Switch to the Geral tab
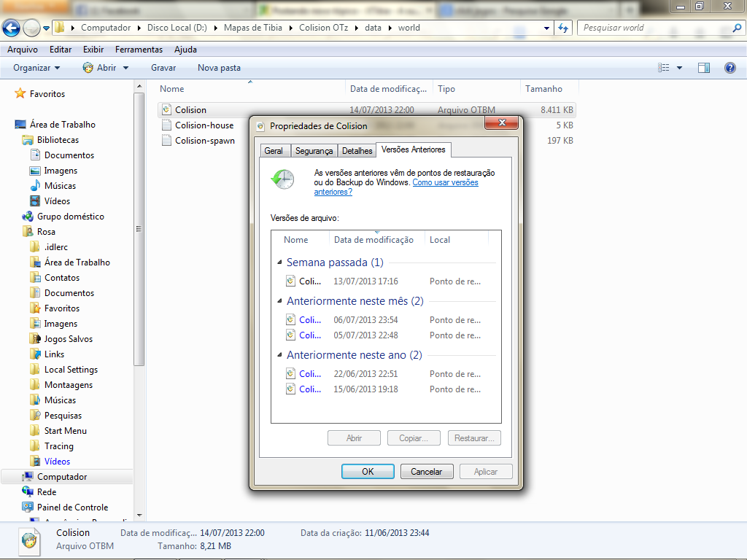Viewport: 747px width, 560px height. (274, 151)
